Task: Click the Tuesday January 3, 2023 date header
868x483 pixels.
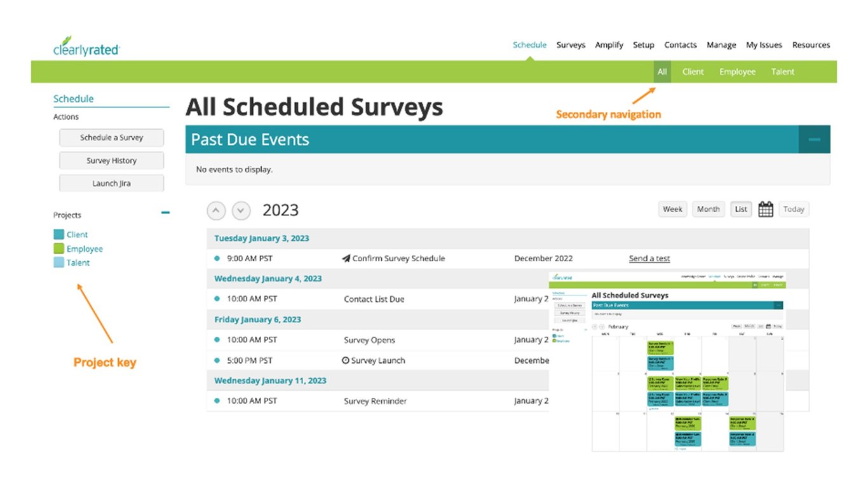Action: pyautogui.click(x=262, y=238)
